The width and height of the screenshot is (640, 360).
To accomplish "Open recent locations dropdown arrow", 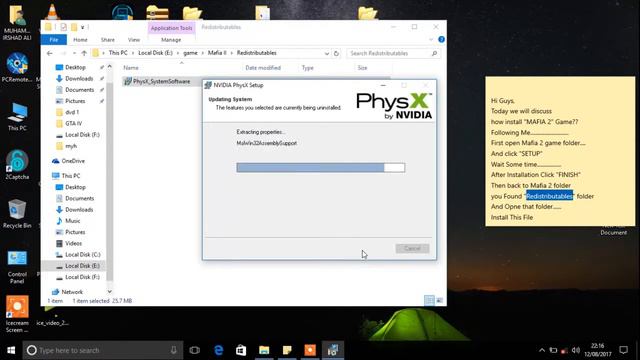I will point(74,53).
